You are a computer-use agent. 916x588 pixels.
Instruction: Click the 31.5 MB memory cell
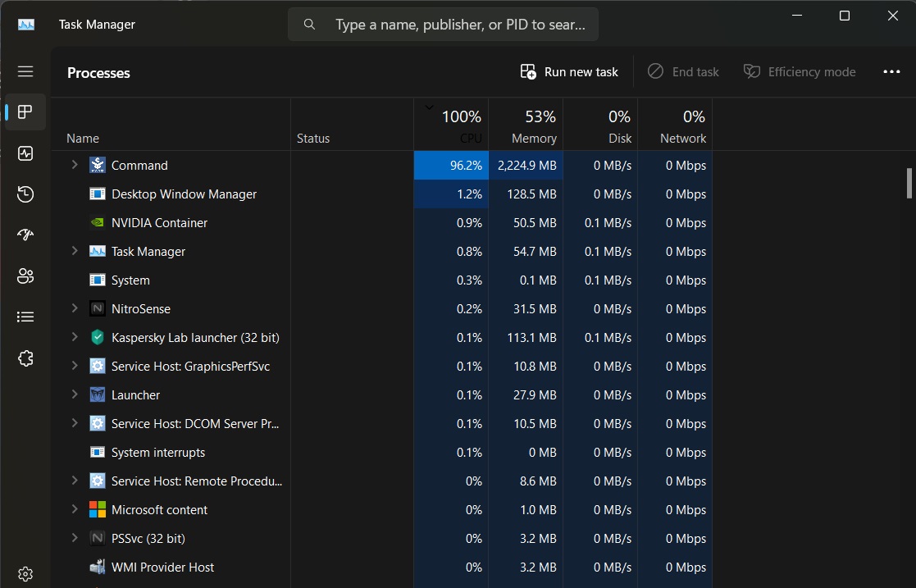click(x=526, y=308)
